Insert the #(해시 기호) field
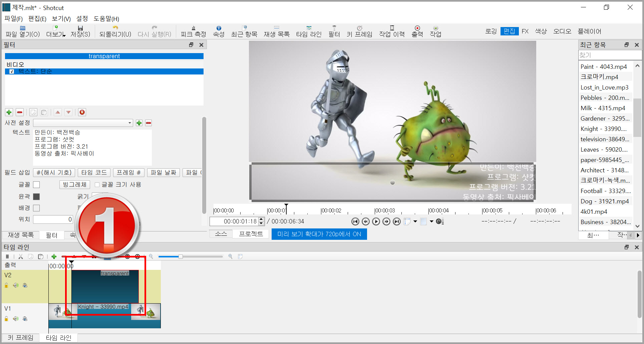Viewport: 644px width, 344px height. pyautogui.click(x=54, y=173)
